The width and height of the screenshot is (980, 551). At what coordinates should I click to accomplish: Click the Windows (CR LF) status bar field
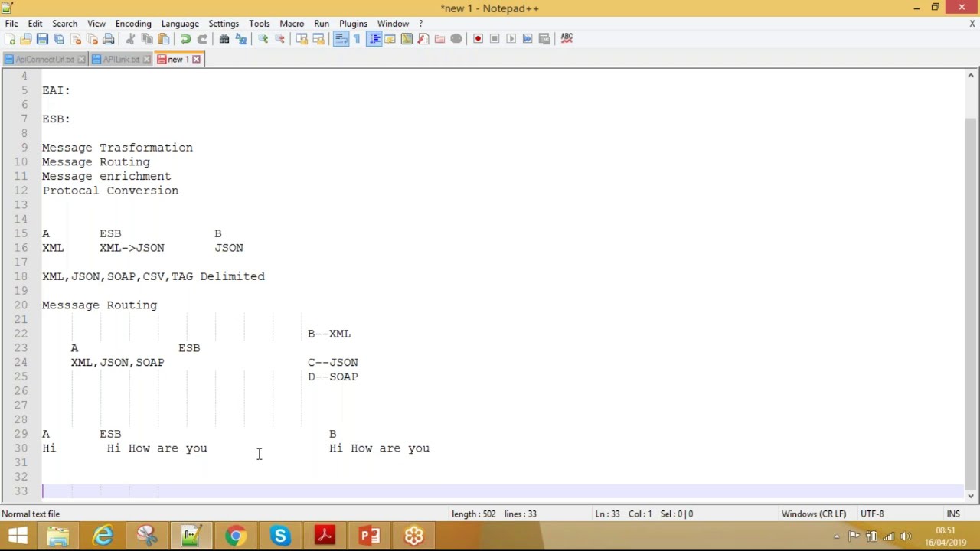click(814, 514)
